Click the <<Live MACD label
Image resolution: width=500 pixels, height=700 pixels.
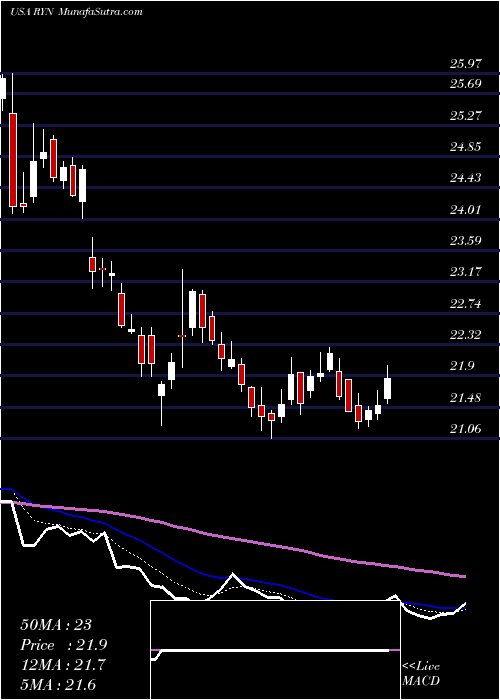point(421,674)
